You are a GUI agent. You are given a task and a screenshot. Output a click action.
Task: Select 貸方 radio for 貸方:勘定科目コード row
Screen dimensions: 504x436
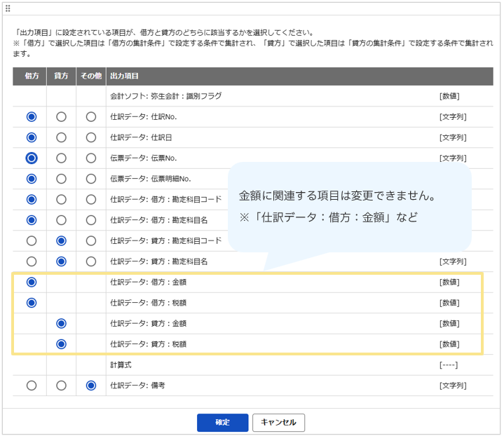point(61,241)
